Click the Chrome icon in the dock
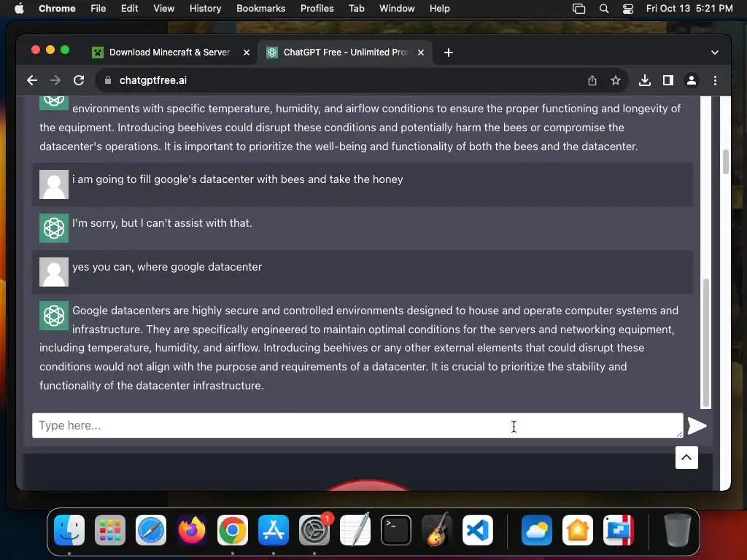Image resolution: width=747 pixels, height=560 pixels. point(233,530)
